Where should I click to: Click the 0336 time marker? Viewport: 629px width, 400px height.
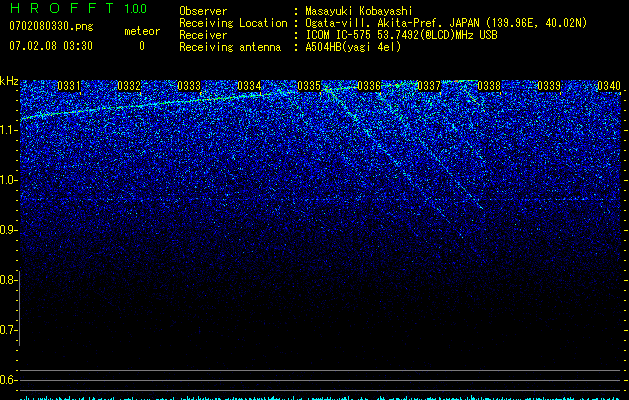click(x=369, y=86)
